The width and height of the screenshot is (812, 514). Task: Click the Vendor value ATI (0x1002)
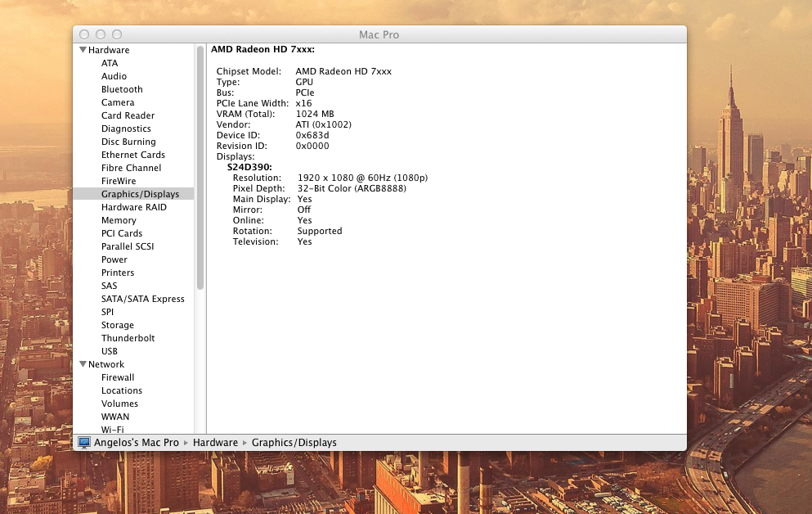[x=324, y=125]
